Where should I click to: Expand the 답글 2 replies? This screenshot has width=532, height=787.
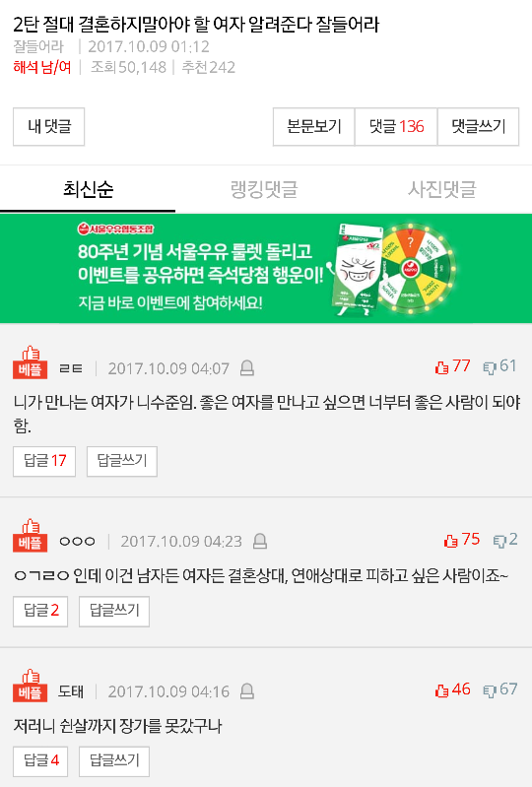click(x=40, y=612)
